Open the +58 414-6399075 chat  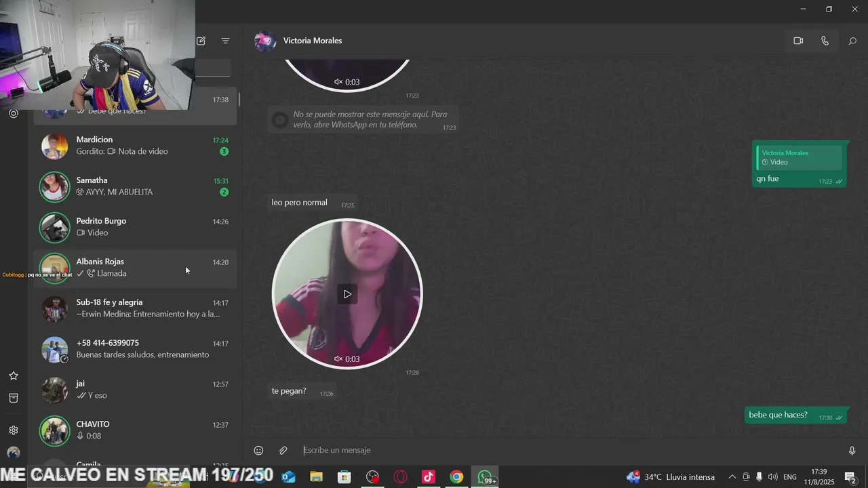[135, 348]
